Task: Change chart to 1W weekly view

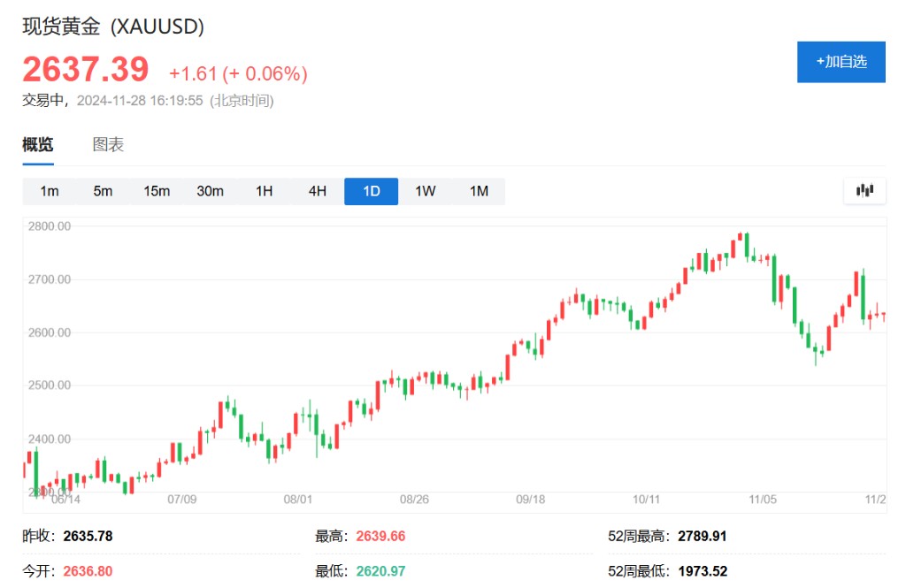Action: [426, 191]
